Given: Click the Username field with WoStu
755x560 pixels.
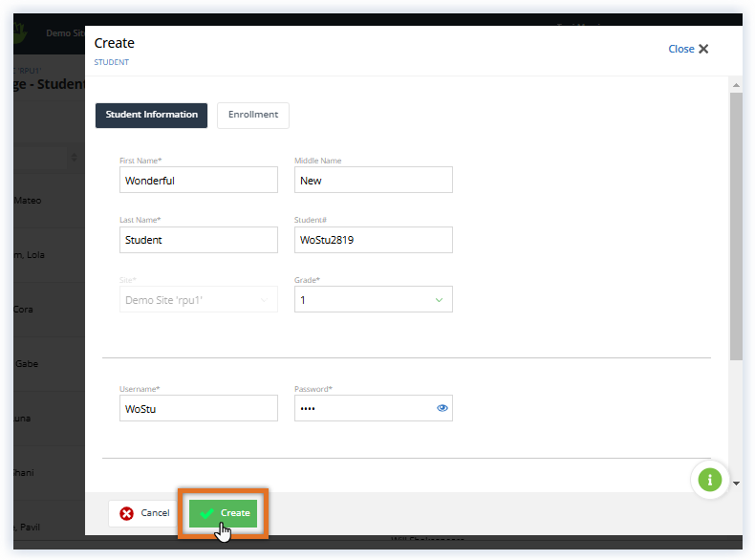Looking at the screenshot, I should pos(199,408).
